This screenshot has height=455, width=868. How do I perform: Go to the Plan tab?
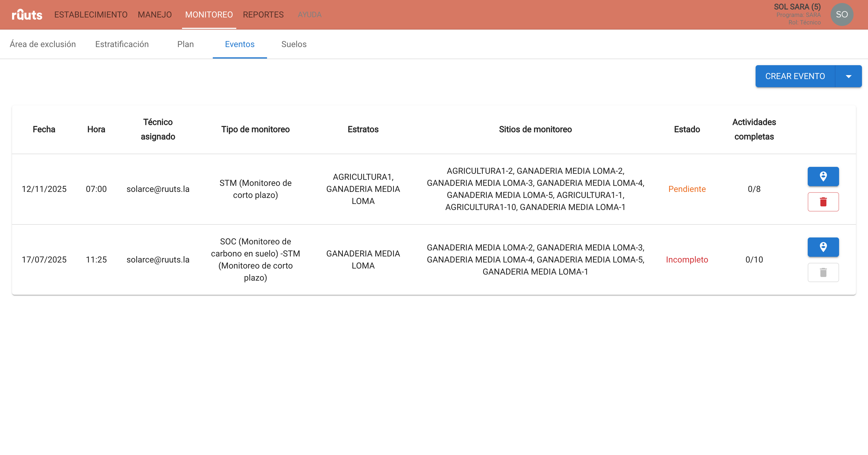185,44
